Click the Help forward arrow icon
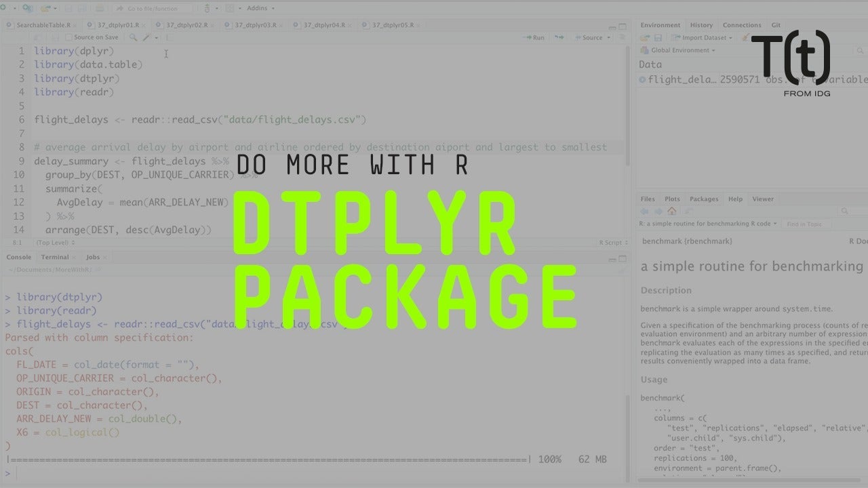The image size is (868, 488). click(x=657, y=211)
